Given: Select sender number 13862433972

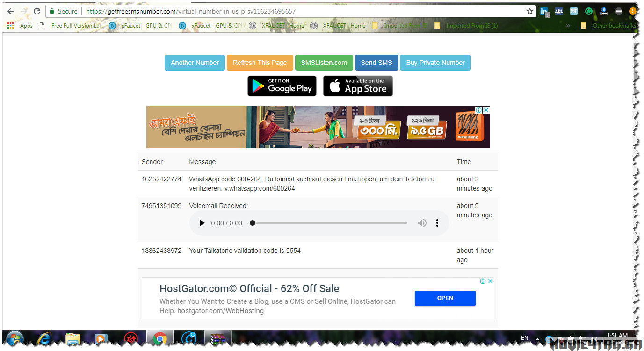Looking at the screenshot, I should coord(161,251).
